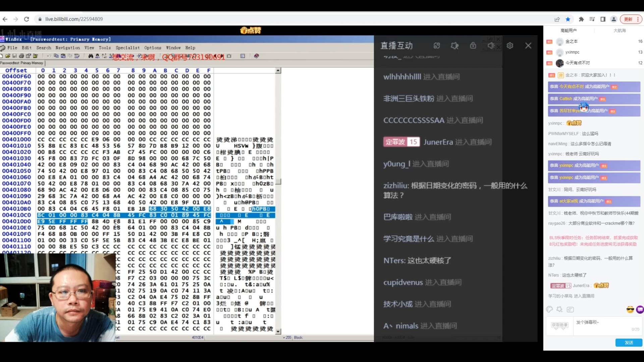The height and width of the screenshot is (362, 644).
Task: Close the 直播互动 overlay panel
Action: coord(528,46)
